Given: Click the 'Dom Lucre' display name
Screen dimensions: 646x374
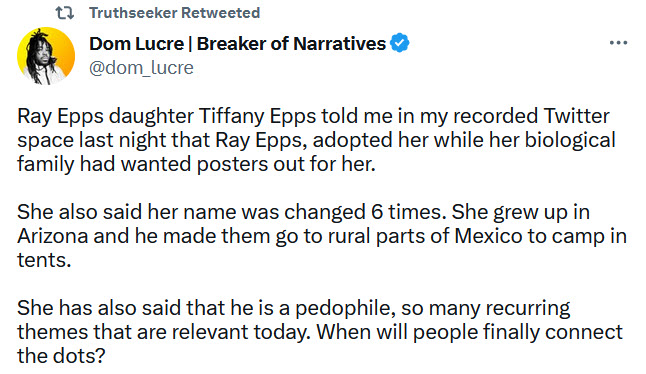Looking at the screenshot, I should (x=136, y=43).
